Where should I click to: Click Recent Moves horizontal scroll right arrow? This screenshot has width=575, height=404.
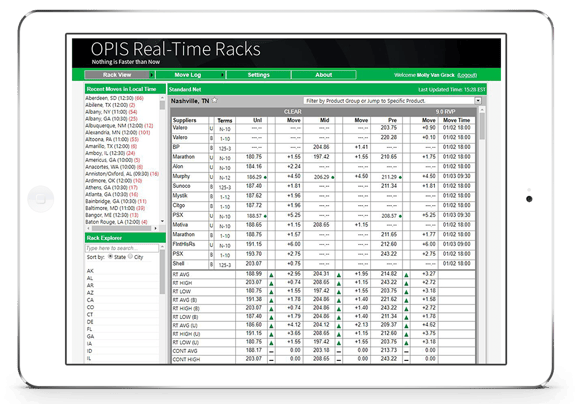point(155,228)
